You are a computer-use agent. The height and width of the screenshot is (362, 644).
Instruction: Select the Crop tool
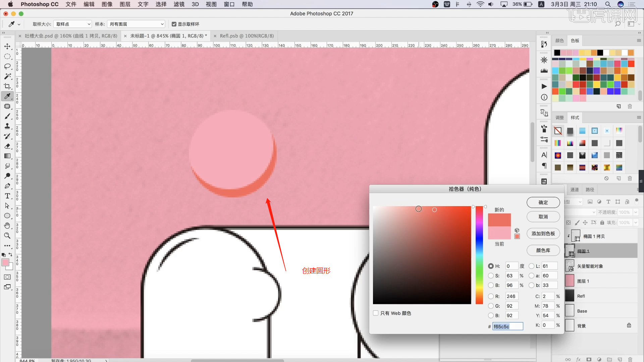7,86
